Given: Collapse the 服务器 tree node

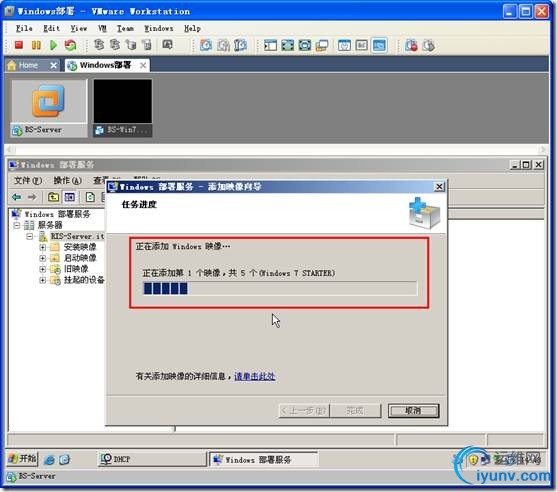Looking at the screenshot, I should pyautogui.click(x=17, y=225).
